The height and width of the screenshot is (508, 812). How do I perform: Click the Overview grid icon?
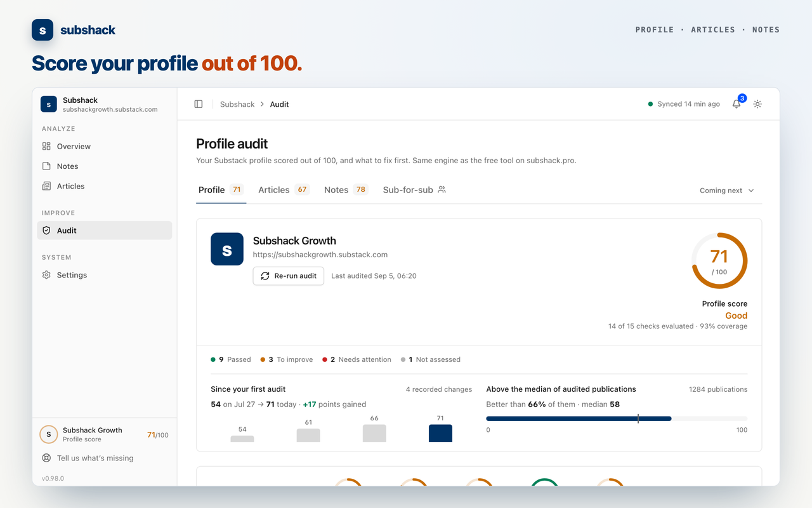coord(46,146)
